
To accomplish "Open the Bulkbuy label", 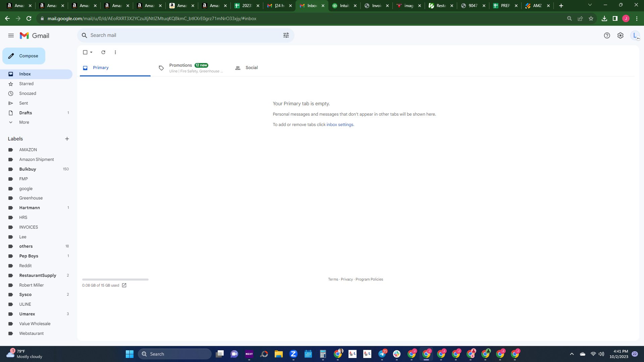I will click(x=36, y=169).
